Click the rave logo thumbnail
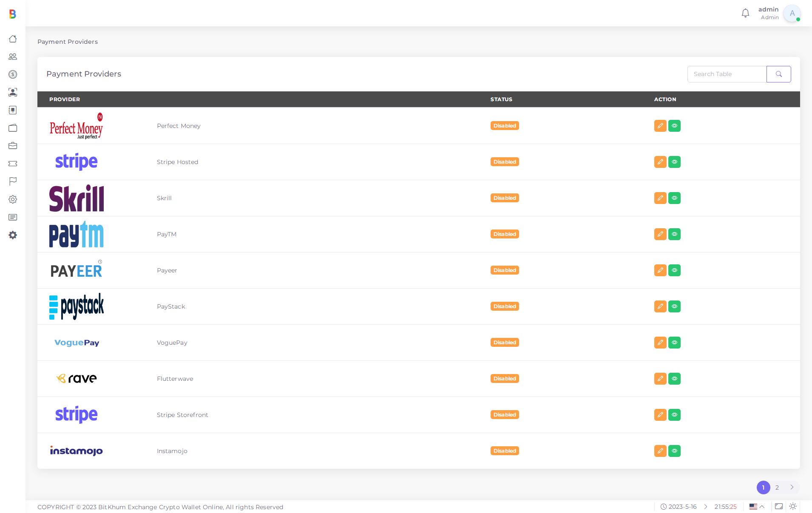The width and height of the screenshot is (812, 513). [x=77, y=379]
